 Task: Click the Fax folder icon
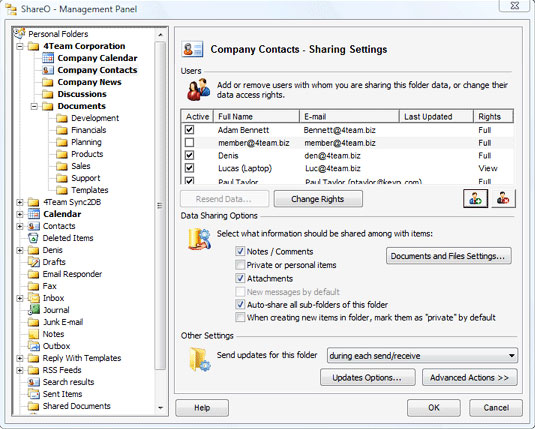(33, 286)
